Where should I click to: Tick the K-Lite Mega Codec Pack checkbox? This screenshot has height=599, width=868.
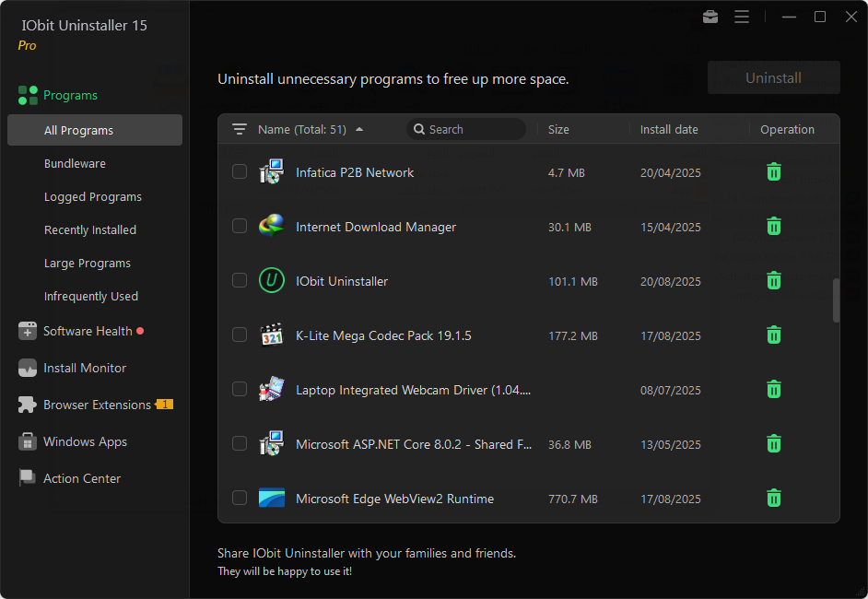click(x=240, y=335)
